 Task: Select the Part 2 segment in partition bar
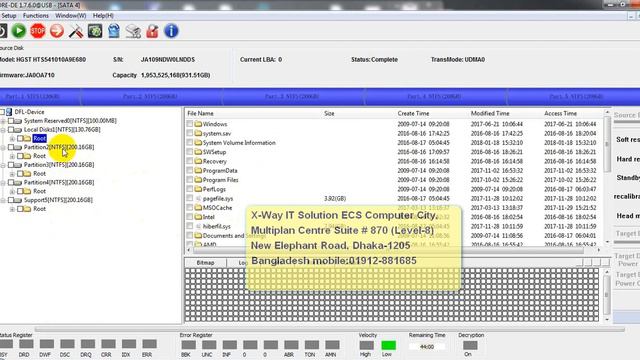[150, 97]
